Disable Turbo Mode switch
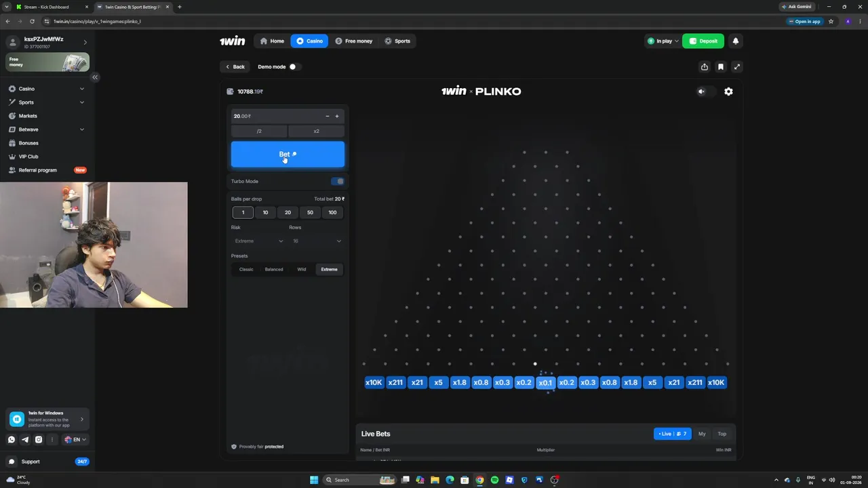The height and width of the screenshot is (488, 868). (338, 181)
